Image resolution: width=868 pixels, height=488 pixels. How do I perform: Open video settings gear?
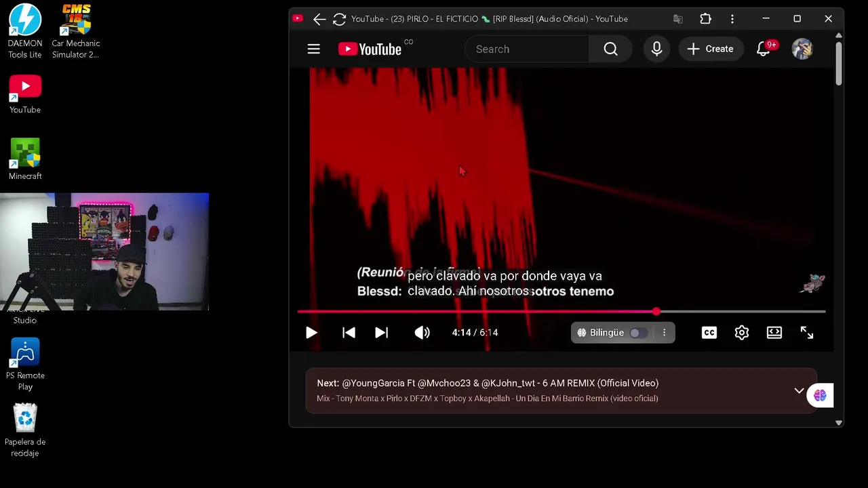[x=742, y=333]
